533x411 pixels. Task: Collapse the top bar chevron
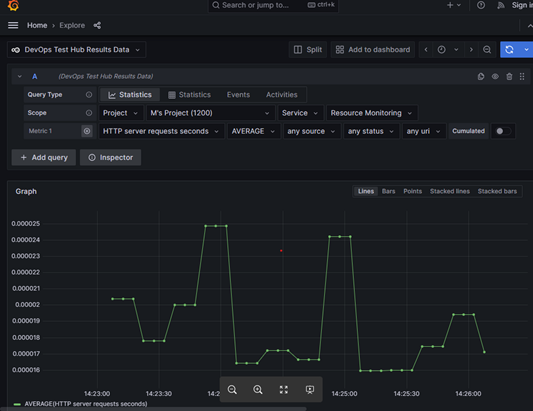coord(530,26)
